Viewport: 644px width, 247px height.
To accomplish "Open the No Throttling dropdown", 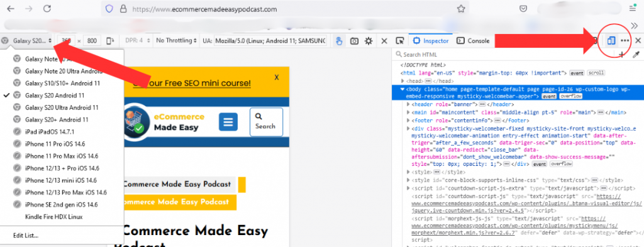I will [176, 41].
